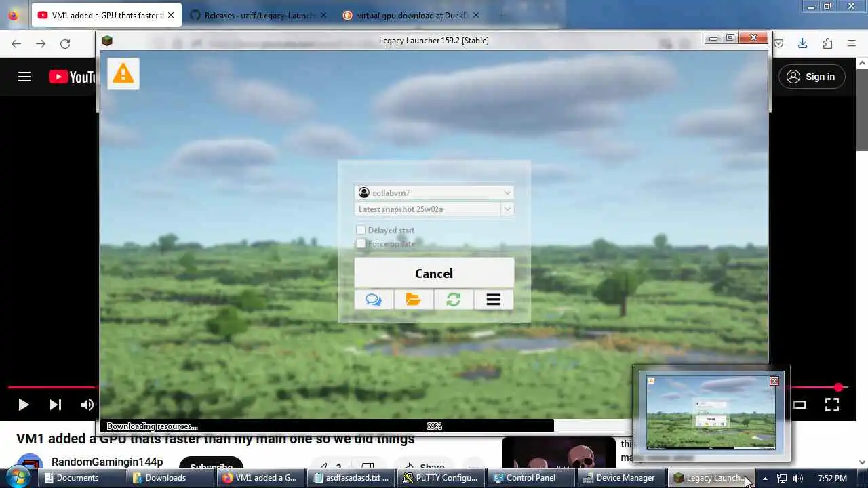Close the Legacy Launcher taskbar preview thumbnail
This screenshot has height=488, width=868.
click(x=774, y=381)
